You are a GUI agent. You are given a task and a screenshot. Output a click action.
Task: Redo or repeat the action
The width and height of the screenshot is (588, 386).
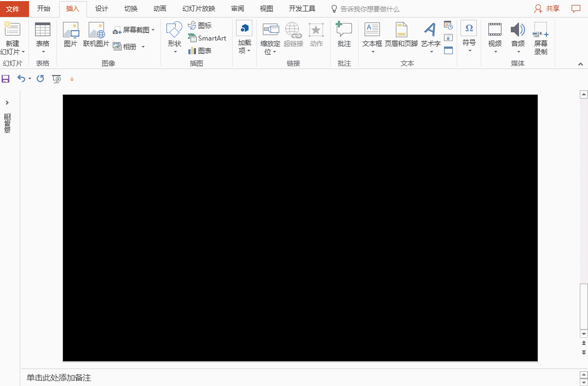pyautogui.click(x=40, y=79)
